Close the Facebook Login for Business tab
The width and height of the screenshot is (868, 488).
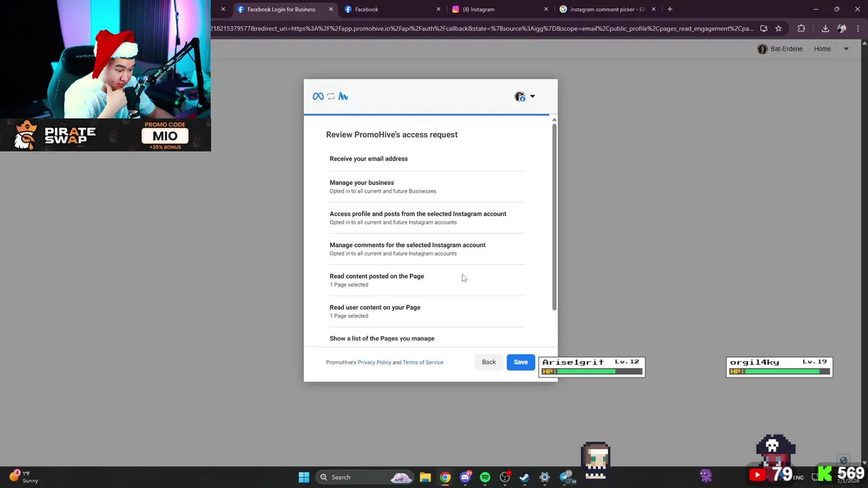pyautogui.click(x=331, y=9)
